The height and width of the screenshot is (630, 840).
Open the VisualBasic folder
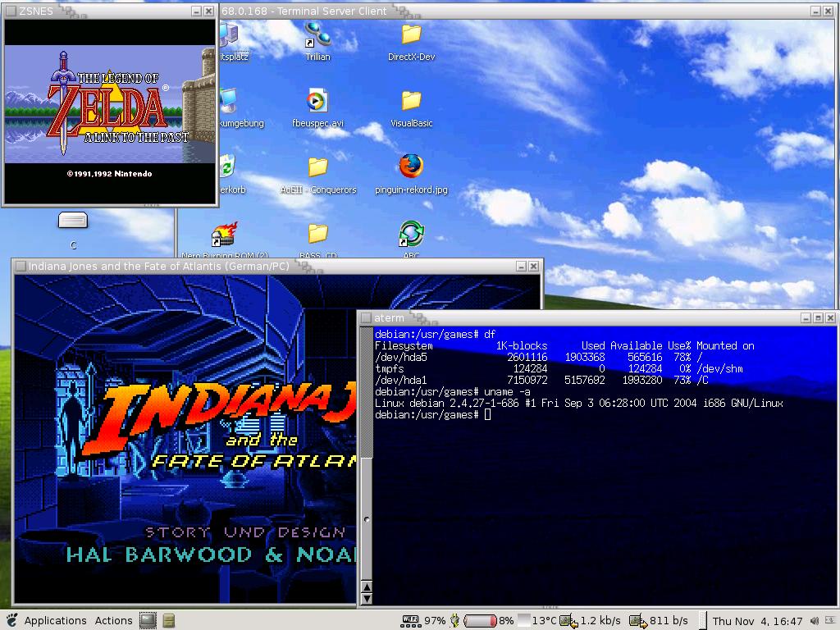[411, 102]
